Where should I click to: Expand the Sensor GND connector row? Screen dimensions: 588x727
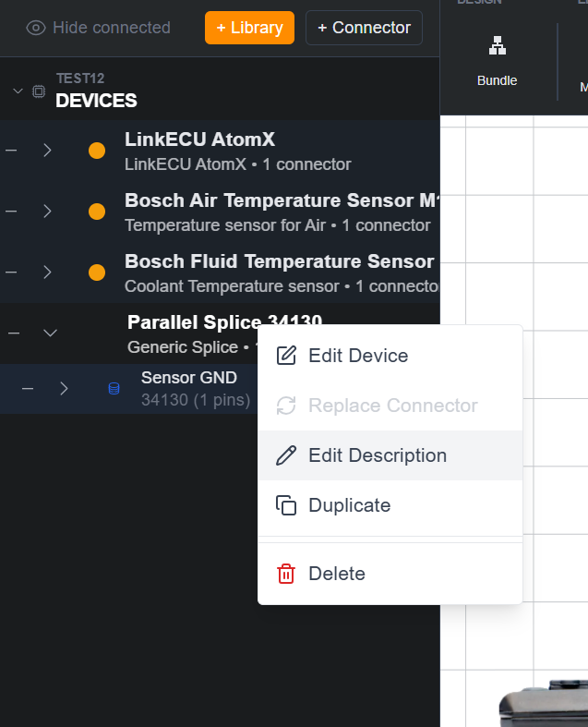(64, 389)
